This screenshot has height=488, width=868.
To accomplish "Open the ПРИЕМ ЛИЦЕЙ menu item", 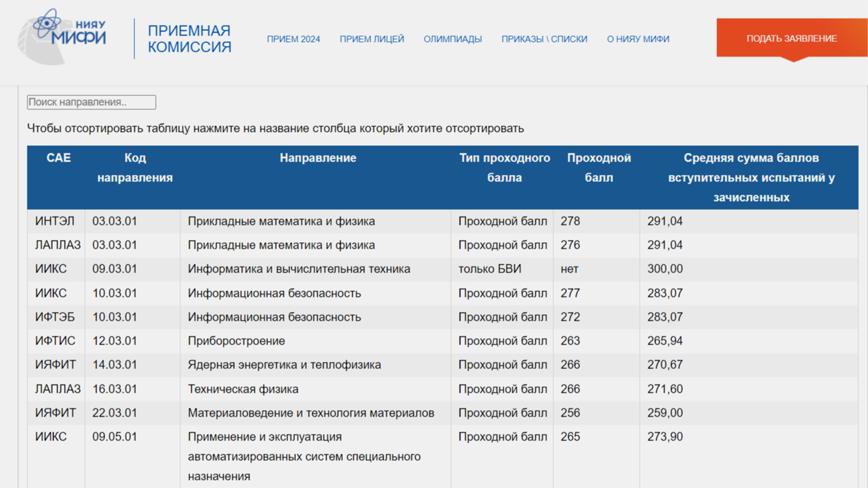I will 371,39.
